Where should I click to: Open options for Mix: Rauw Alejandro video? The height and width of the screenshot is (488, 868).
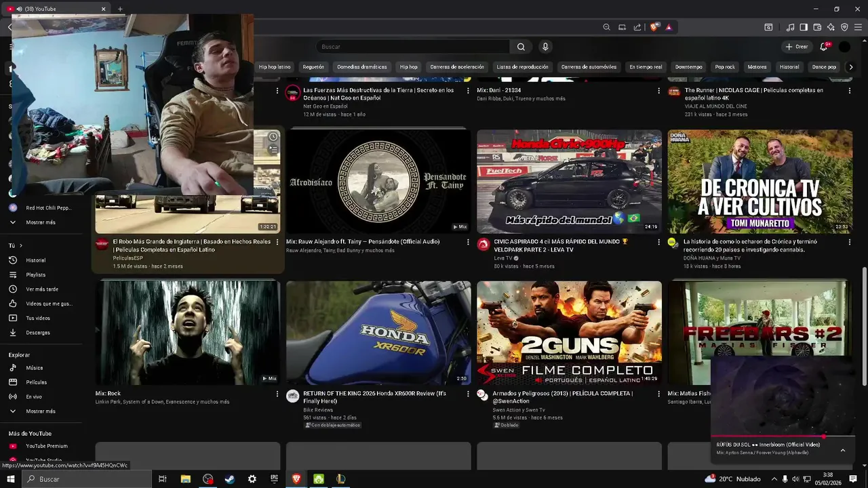pyautogui.click(x=468, y=242)
